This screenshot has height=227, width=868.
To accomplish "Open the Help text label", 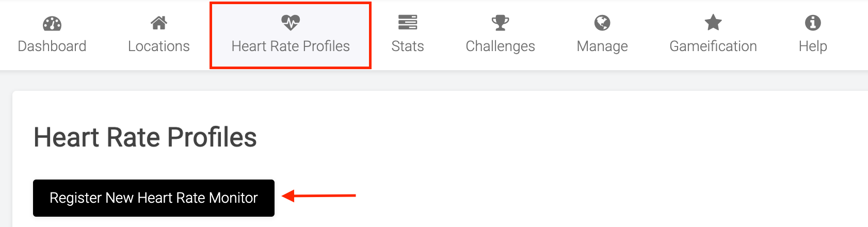I will 813,46.
